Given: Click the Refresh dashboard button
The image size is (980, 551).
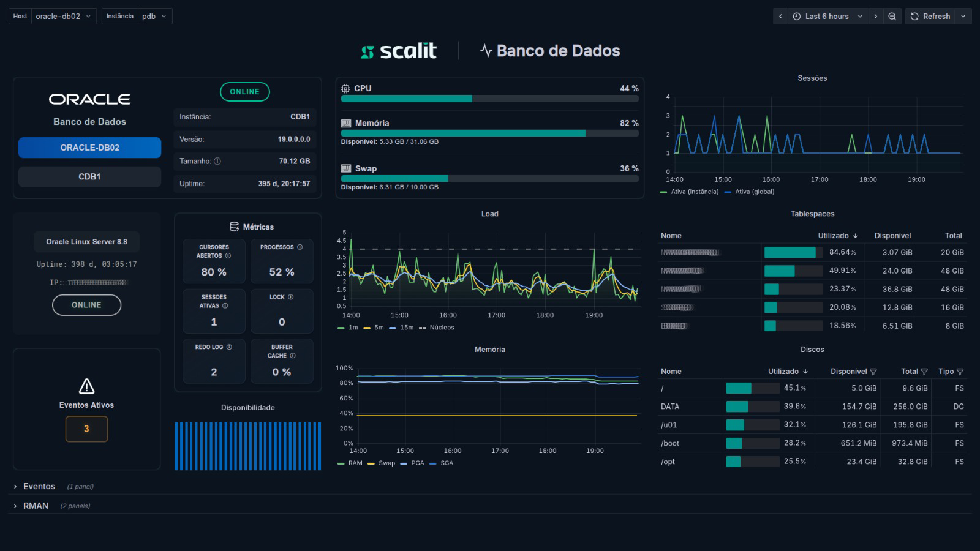Looking at the screenshot, I should [930, 17].
